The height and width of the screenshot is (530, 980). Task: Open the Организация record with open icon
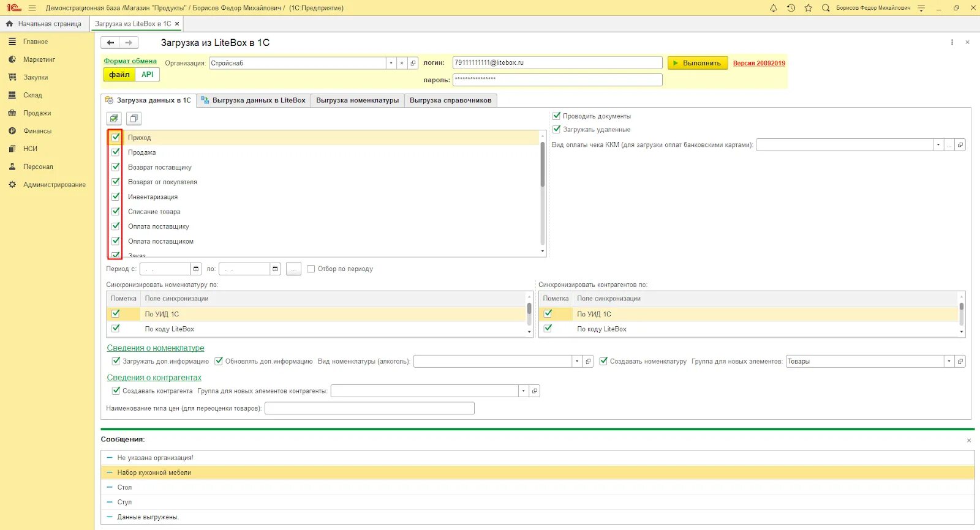point(413,63)
